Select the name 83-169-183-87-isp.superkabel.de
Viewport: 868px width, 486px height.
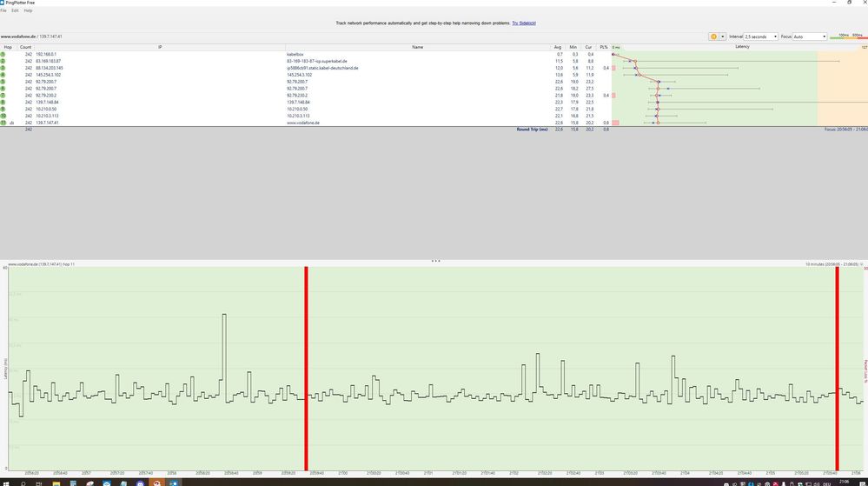pos(316,61)
